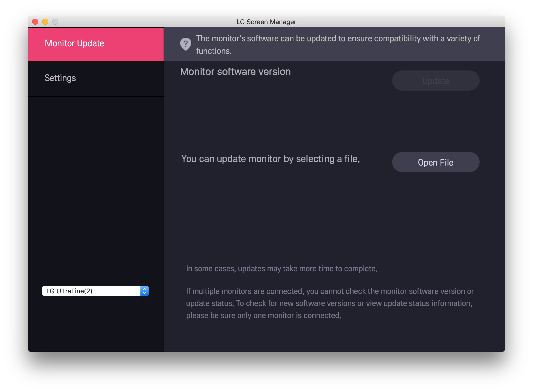Image resolution: width=533 pixels, height=392 pixels.
Task: Click the blue dropdown stepper arrows
Action: click(144, 291)
